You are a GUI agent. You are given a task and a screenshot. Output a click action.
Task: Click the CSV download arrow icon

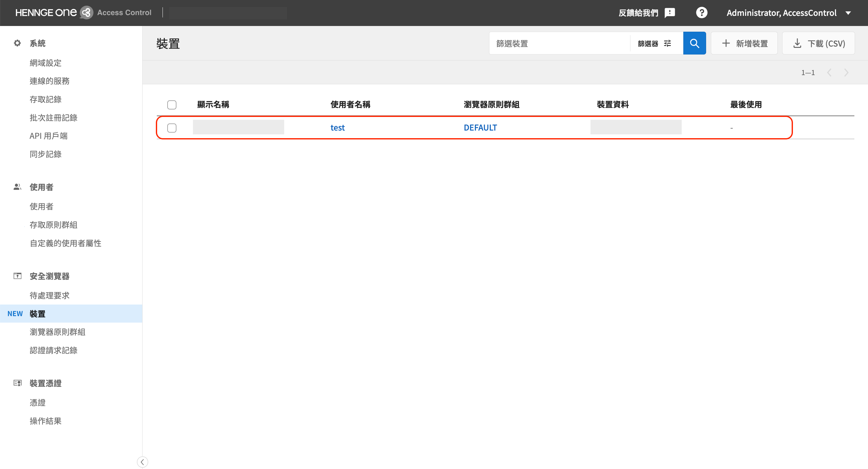click(797, 43)
